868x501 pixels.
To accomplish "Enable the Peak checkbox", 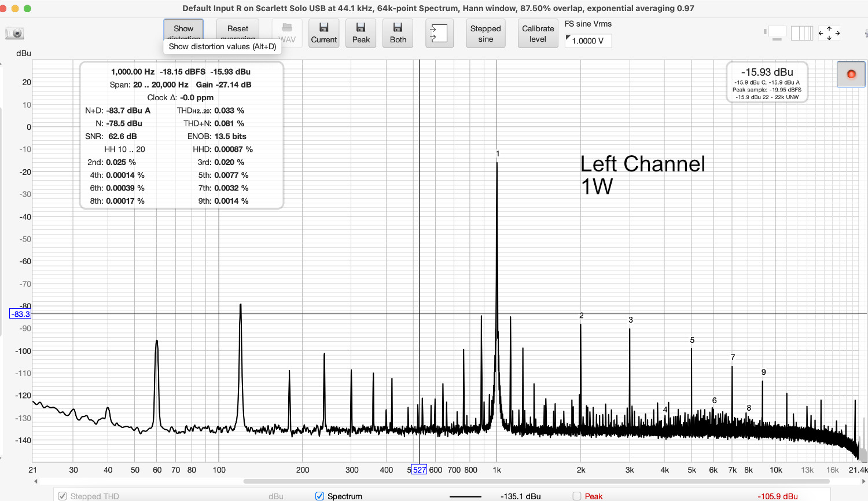I will (x=576, y=496).
